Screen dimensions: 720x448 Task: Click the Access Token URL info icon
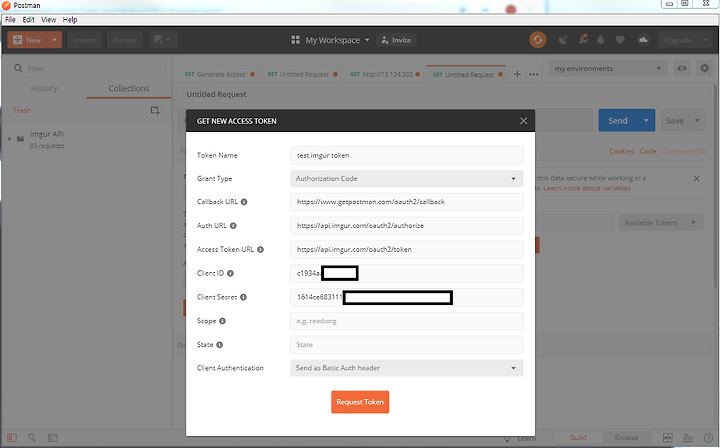(260, 249)
